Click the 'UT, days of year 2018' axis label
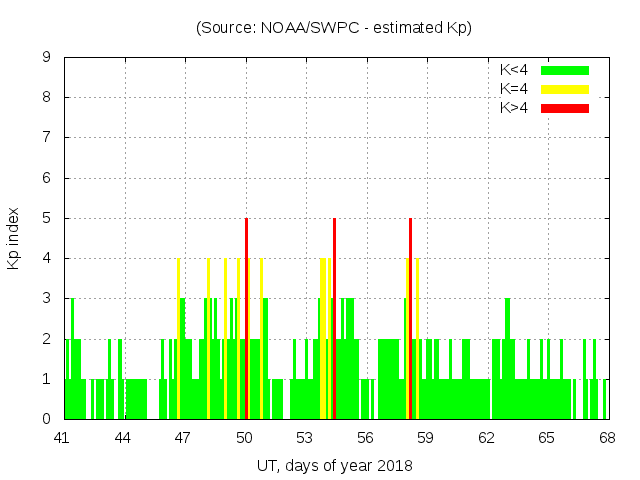 tap(334, 465)
